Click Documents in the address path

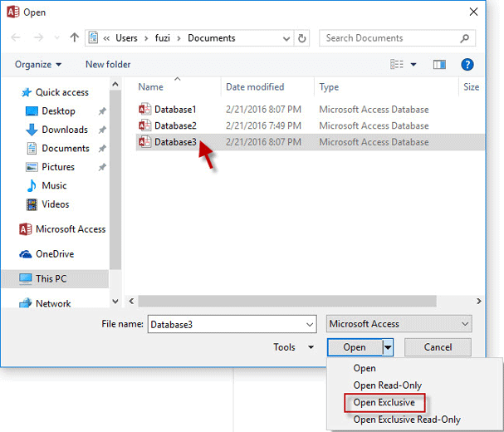(x=212, y=38)
